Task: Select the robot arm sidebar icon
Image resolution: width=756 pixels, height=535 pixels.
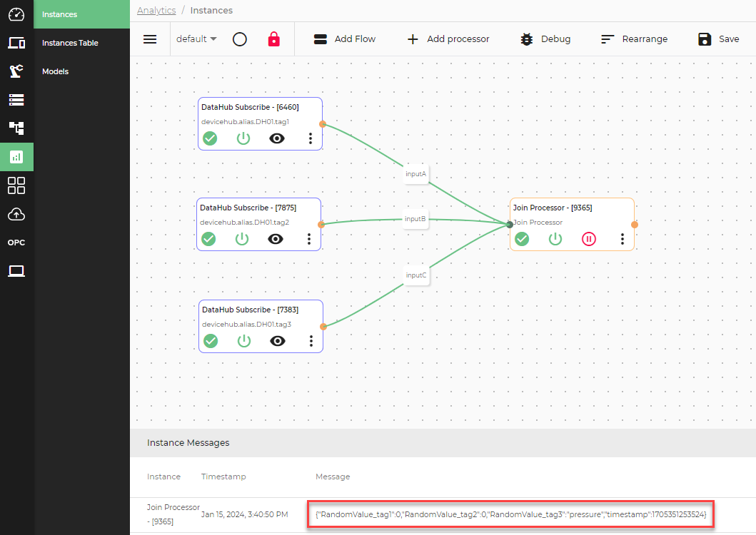Action: click(16, 71)
